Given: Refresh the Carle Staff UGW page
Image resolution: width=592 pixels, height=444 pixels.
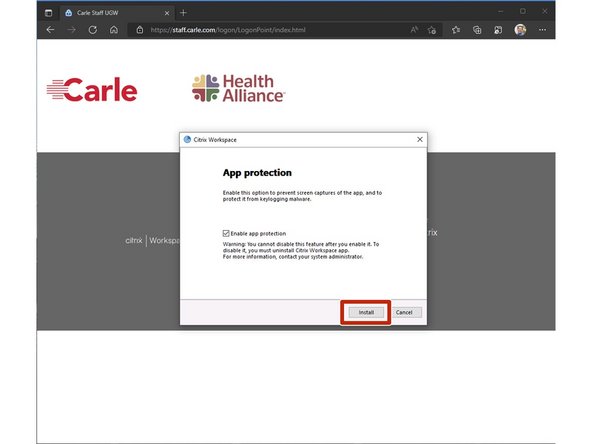Looking at the screenshot, I should coord(92,29).
